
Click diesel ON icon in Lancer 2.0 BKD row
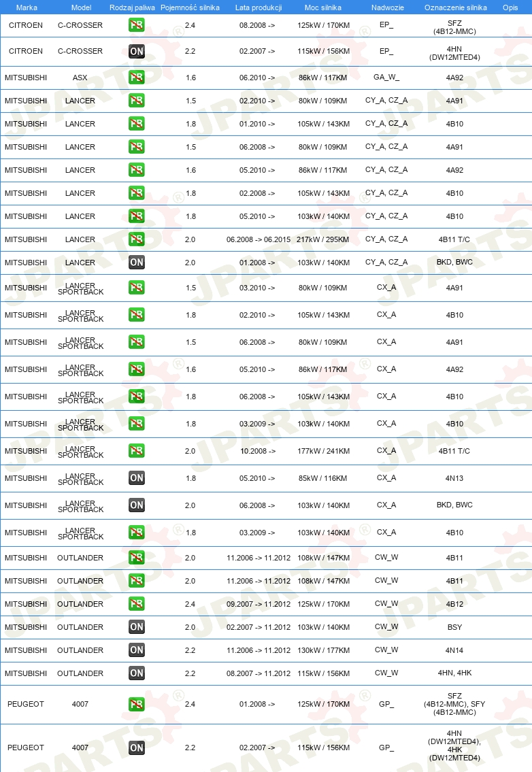click(x=137, y=263)
